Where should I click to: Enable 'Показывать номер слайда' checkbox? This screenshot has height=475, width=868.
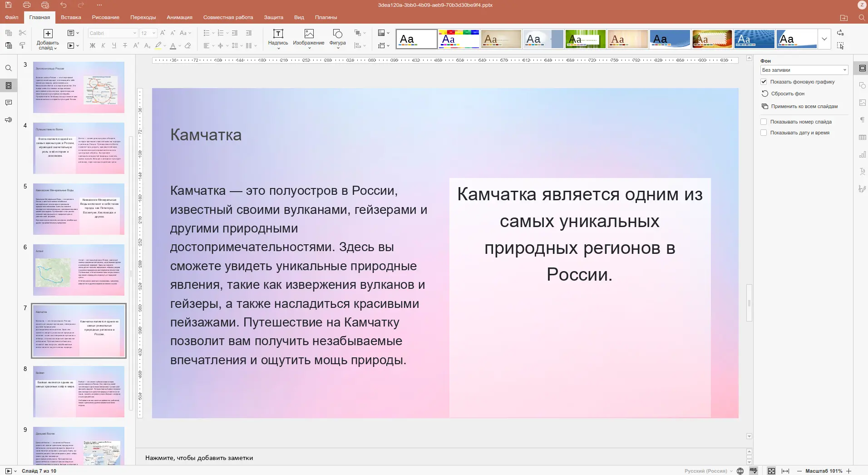pos(764,121)
